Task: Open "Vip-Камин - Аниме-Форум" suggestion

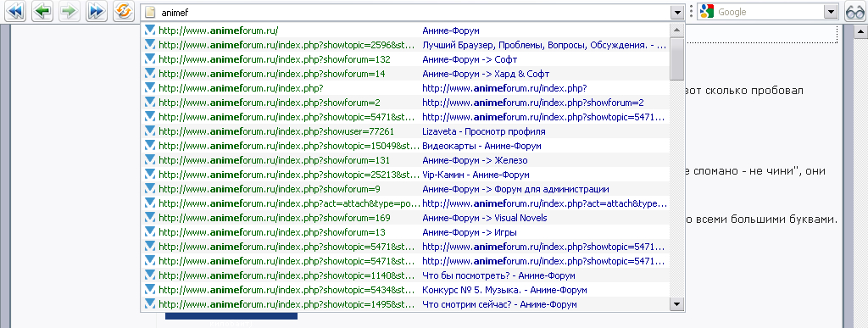Action: 405,175
